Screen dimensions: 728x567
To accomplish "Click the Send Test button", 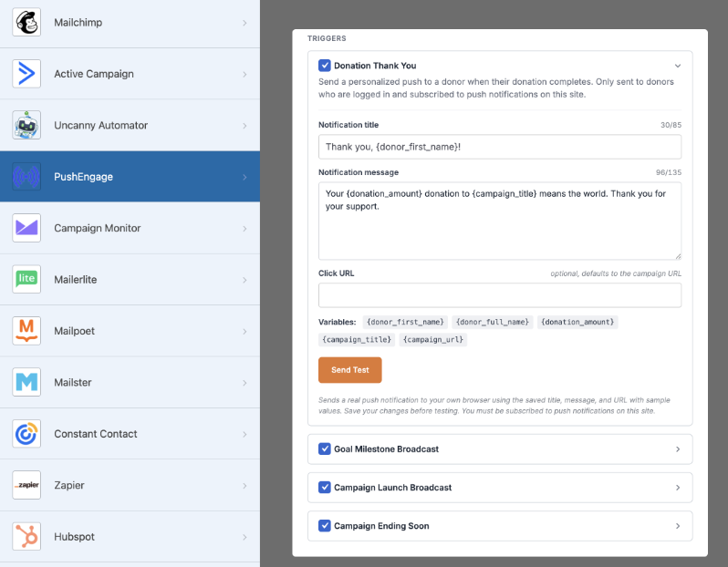I will point(350,370).
